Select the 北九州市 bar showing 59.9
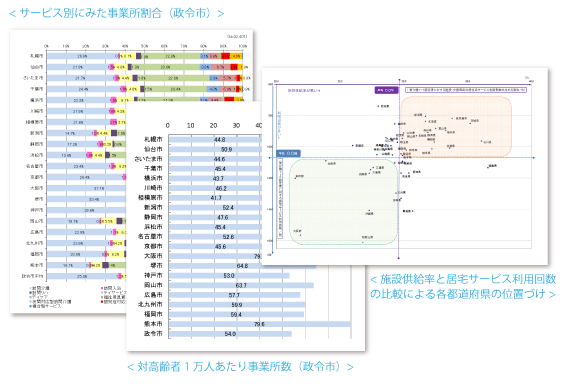The height and width of the screenshot is (384, 565). point(237,305)
